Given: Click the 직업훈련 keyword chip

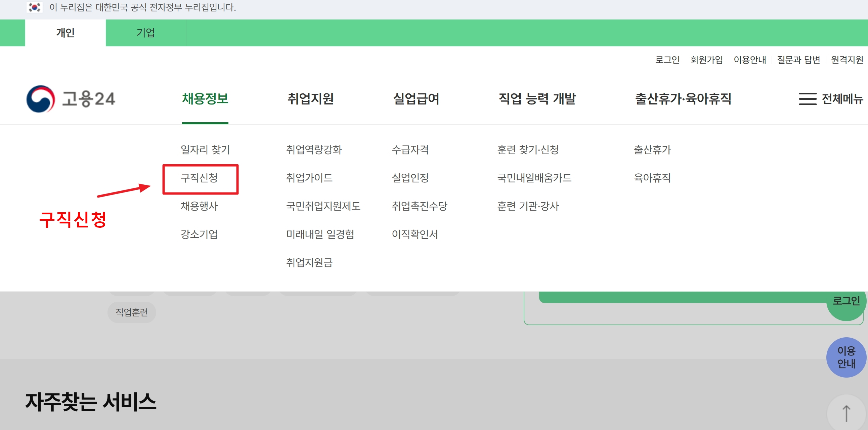Looking at the screenshot, I should click(132, 312).
